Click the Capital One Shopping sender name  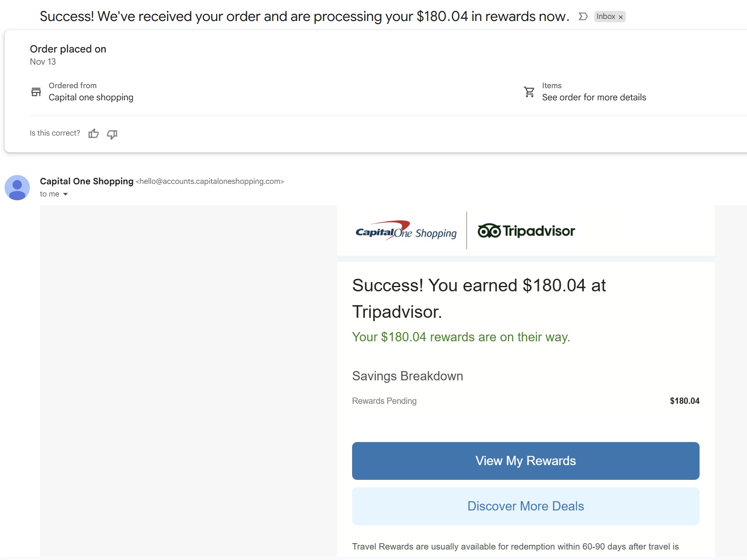tap(86, 181)
